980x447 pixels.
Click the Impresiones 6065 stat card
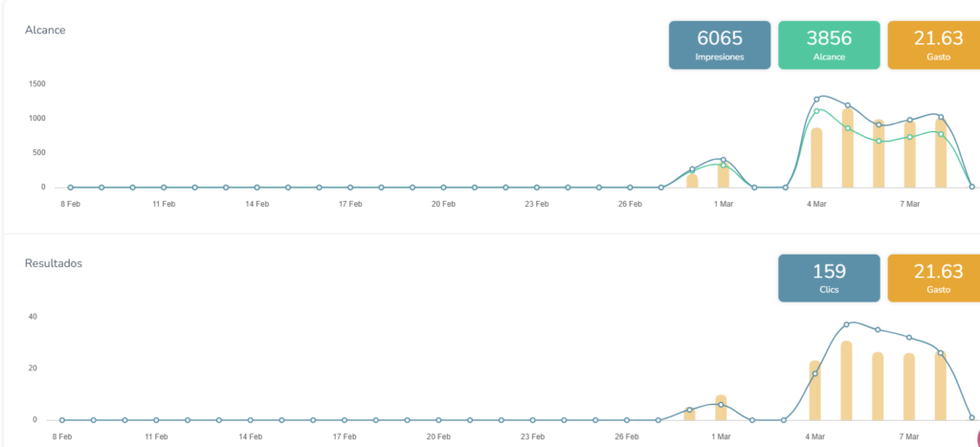(x=720, y=45)
